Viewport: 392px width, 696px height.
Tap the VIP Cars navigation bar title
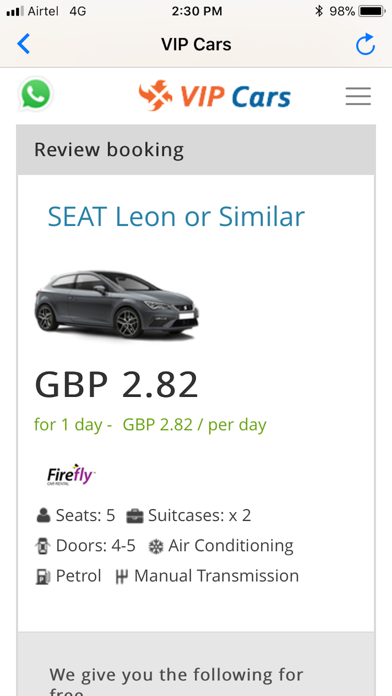tap(196, 44)
